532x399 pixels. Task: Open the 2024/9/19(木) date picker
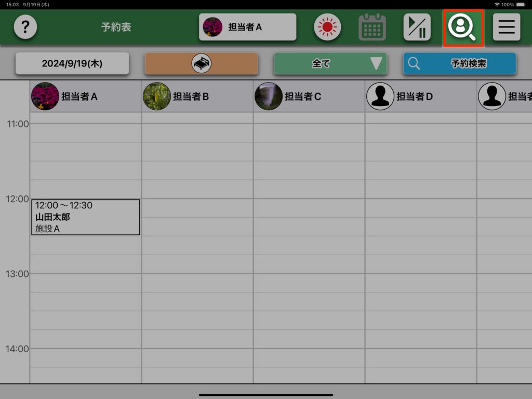(72, 63)
